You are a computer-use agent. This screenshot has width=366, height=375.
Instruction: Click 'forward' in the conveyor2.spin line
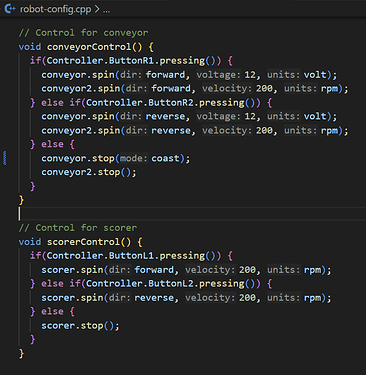tap(171, 88)
